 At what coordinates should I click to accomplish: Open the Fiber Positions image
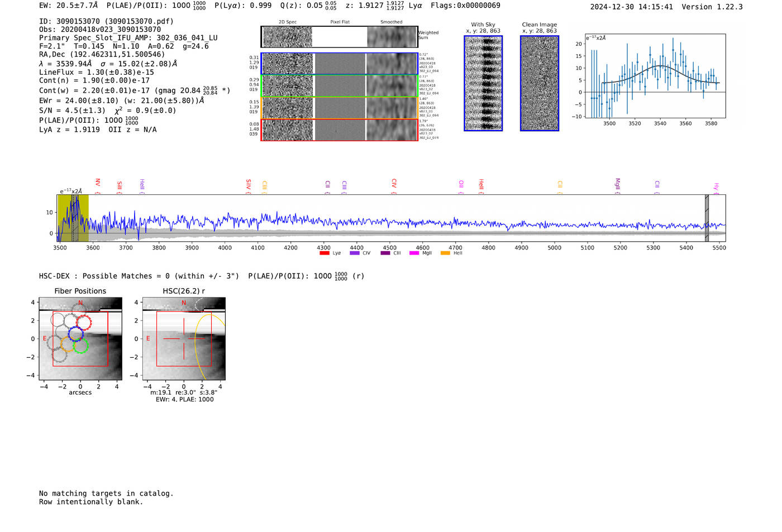click(80, 338)
